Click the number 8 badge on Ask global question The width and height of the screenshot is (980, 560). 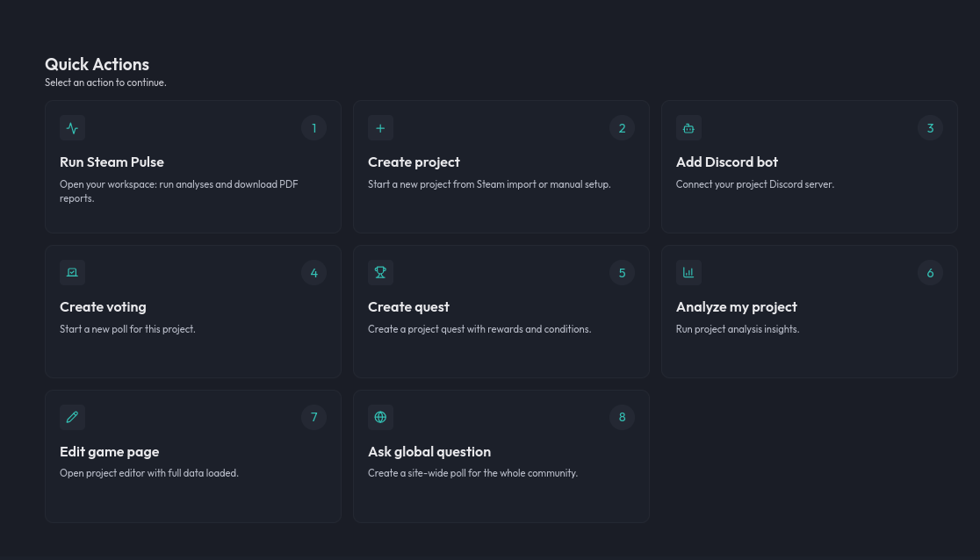[622, 417]
